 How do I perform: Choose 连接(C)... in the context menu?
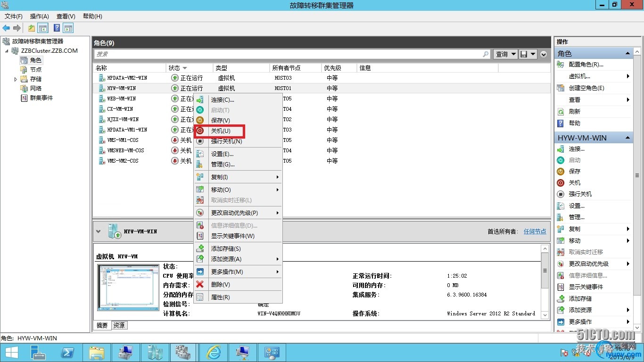(x=238, y=99)
